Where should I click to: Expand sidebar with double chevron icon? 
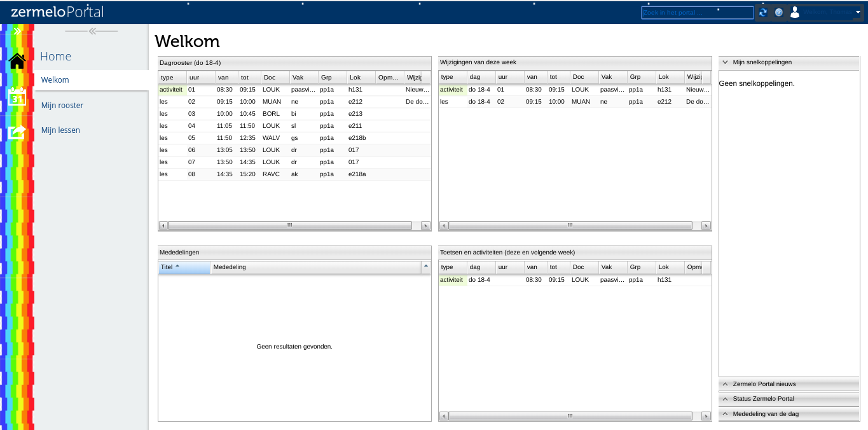point(17,31)
